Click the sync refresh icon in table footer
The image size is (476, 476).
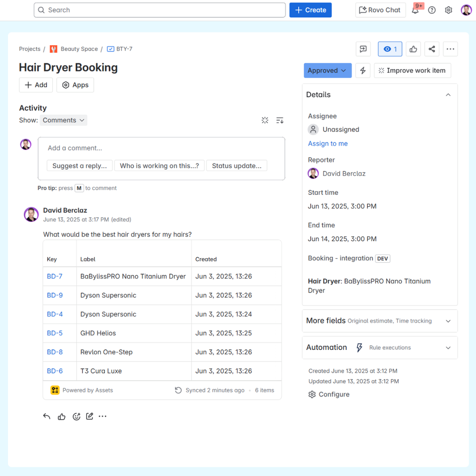click(178, 390)
